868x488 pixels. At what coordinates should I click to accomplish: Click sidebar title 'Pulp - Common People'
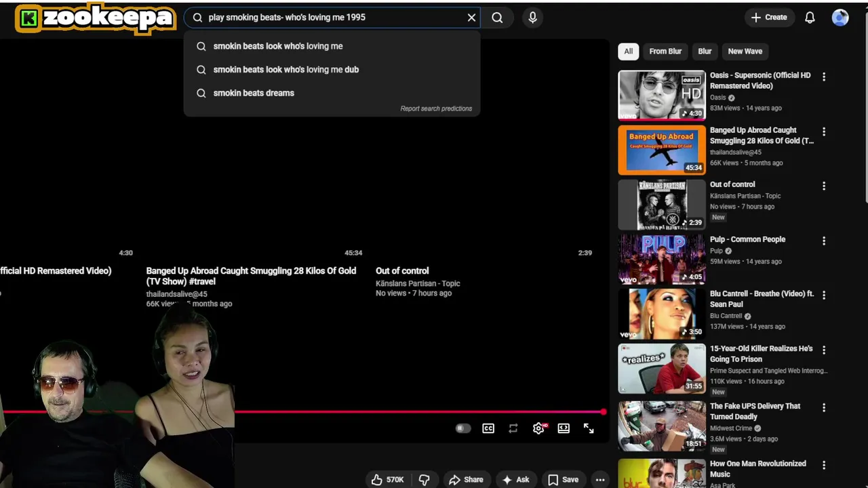pos(747,239)
